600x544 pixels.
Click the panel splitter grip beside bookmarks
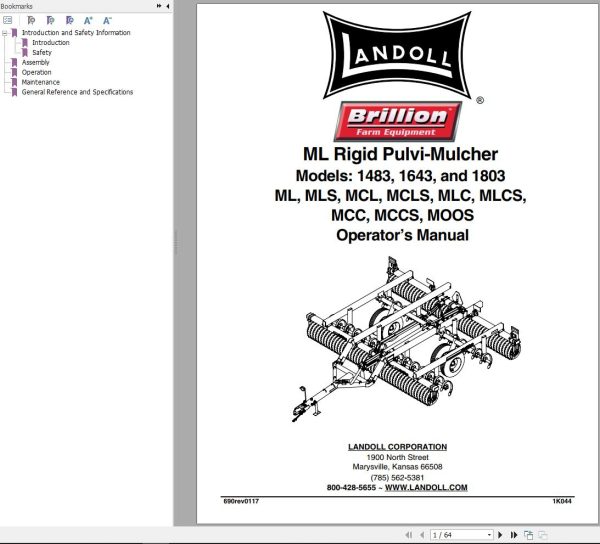pyautogui.click(x=176, y=242)
